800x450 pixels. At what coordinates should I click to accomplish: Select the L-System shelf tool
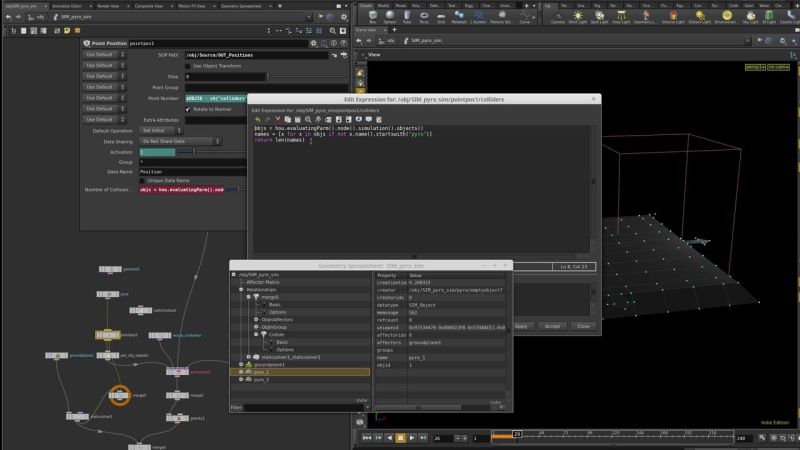[x=478, y=17]
